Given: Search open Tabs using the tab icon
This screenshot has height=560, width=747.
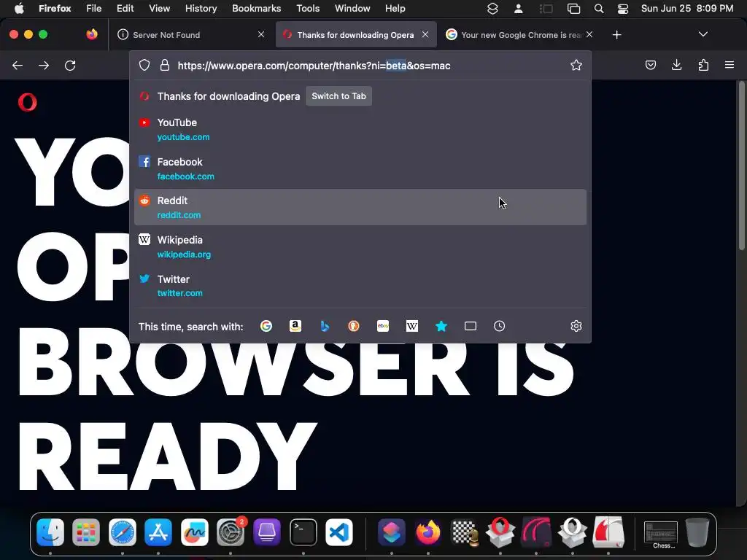Looking at the screenshot, I should coord(471,326).
